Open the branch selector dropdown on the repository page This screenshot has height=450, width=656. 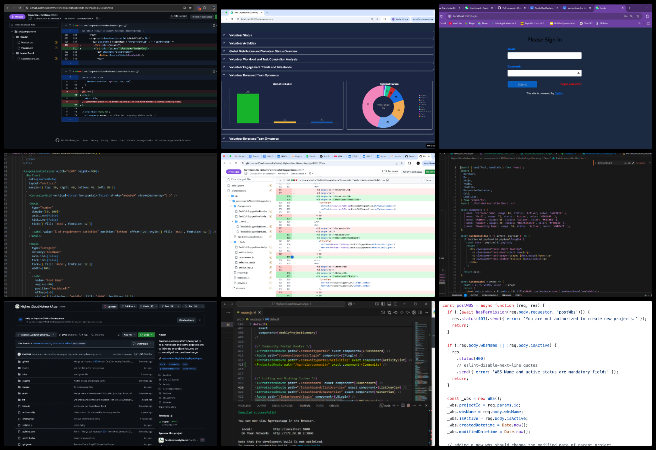36,335
